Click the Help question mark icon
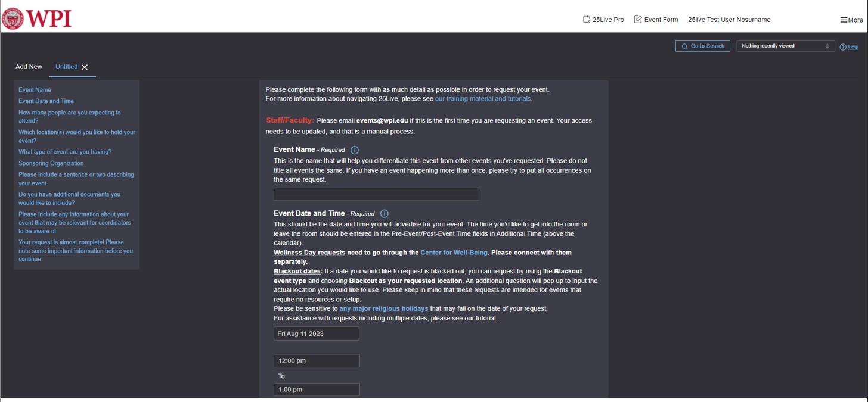 click(843, 47)
